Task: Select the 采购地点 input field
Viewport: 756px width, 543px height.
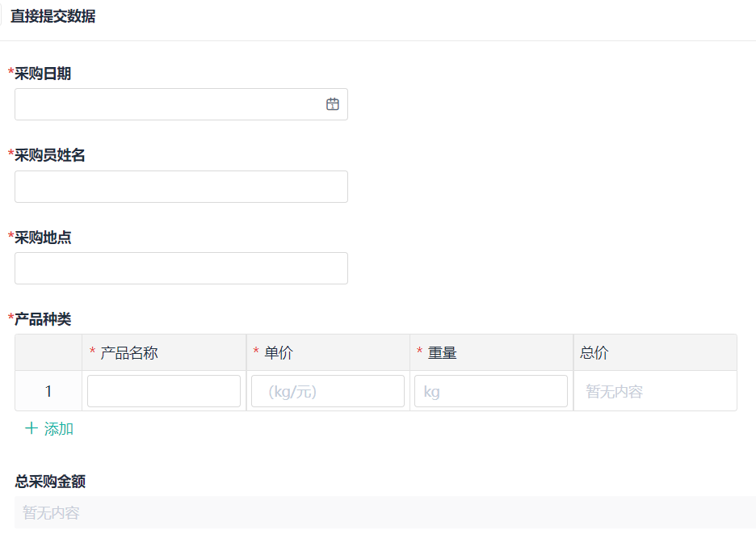Action: (181, 268)
